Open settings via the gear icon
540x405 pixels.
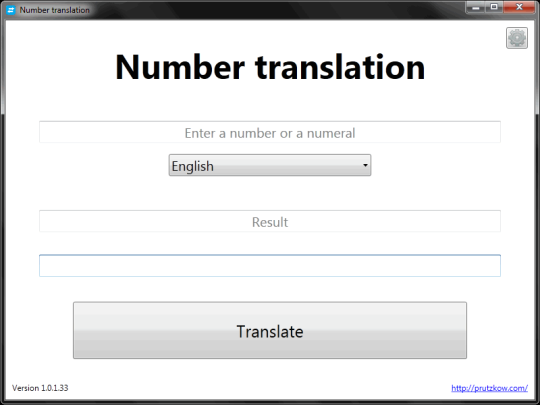517,38
